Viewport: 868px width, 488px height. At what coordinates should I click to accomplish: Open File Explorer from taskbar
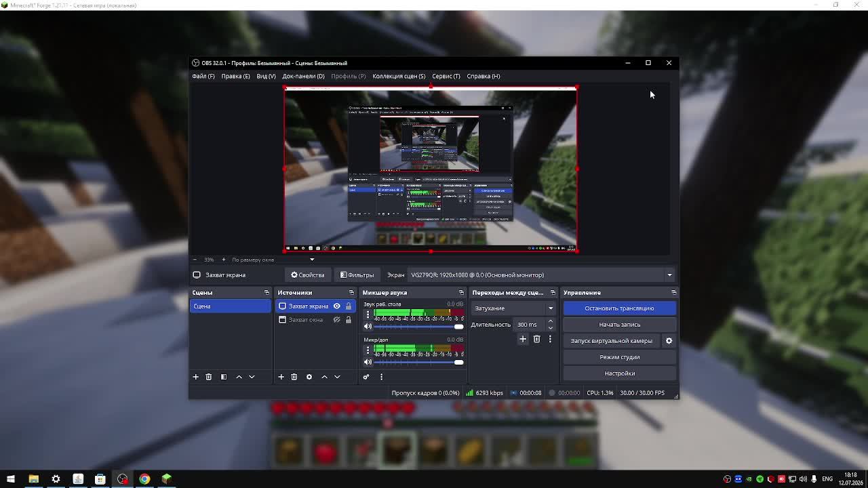click(33, 479)
